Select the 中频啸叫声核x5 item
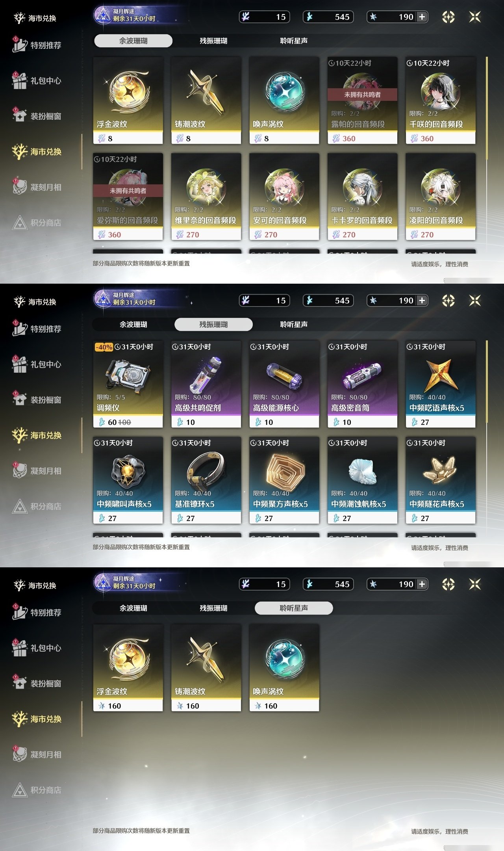Image resolution: width=504 pixels, height=851 pixels. point(128,480)
